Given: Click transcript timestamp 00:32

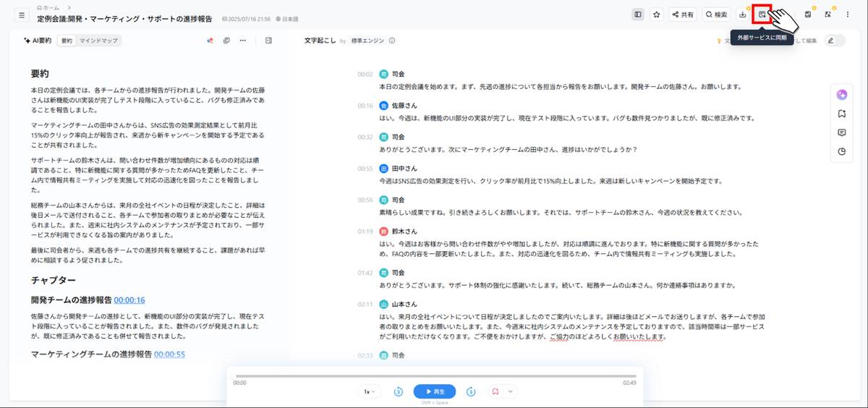Looking at the screenshot, I should (x=365, y=137).
